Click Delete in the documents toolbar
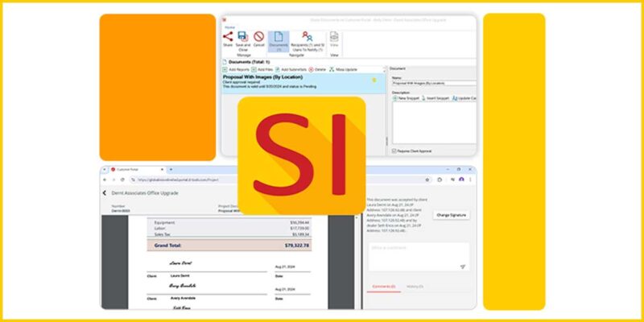This screenshot has height=322, width=644. click(x=317, y=70)
